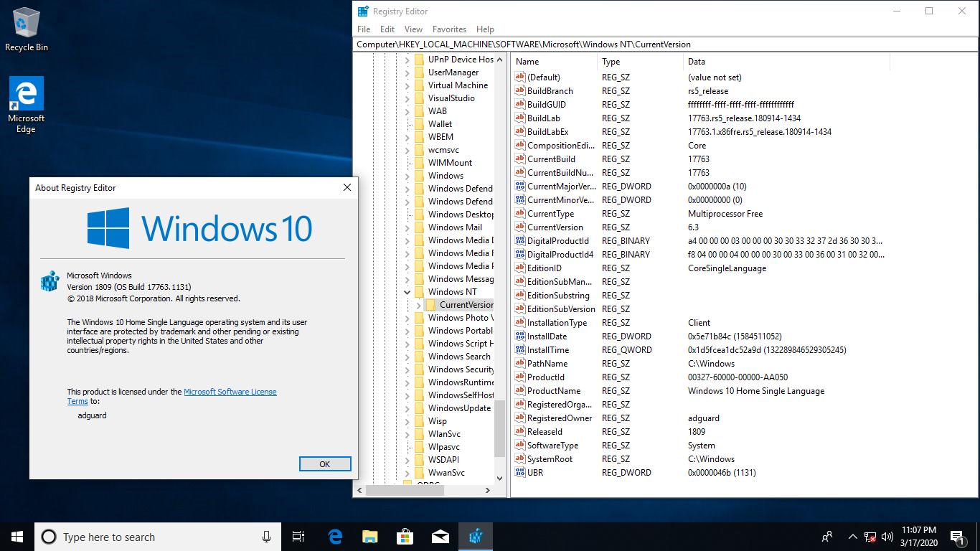Screen dimensions: 980x551
Task: Expand the Windows Search tree node
Action: click(407, 357)
